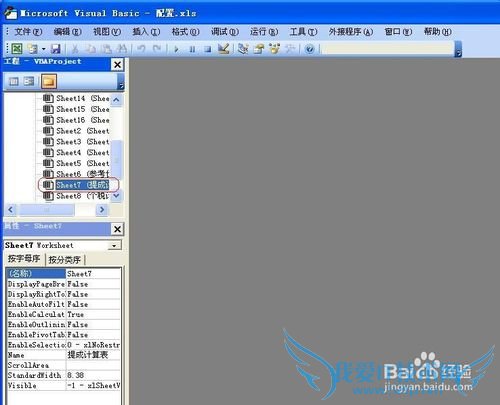The height and width of the screenshot is (405, 500).
Task: Run the macro with the play icon
Action: coord(176,49)
